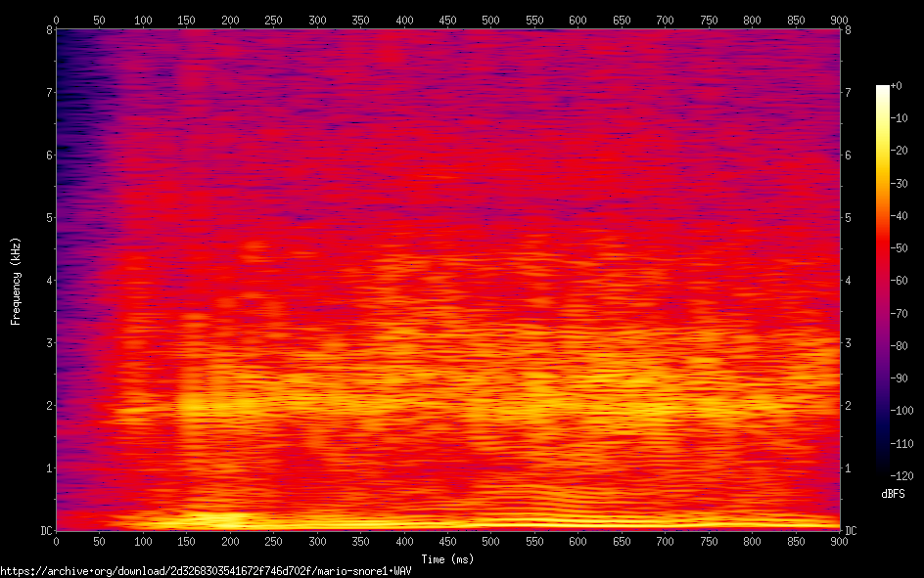Select the dBFS label under color scale

(x=893, y=494)
